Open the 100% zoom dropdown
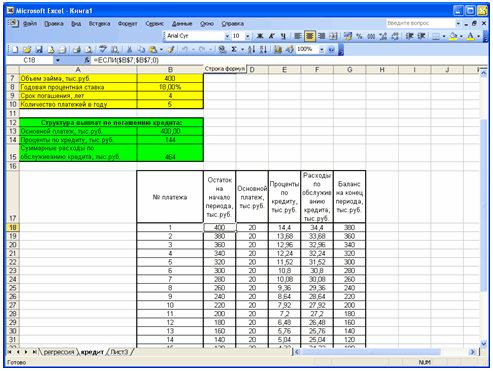The height and width of the screenshot is (371, 493). tap(322, 50)
